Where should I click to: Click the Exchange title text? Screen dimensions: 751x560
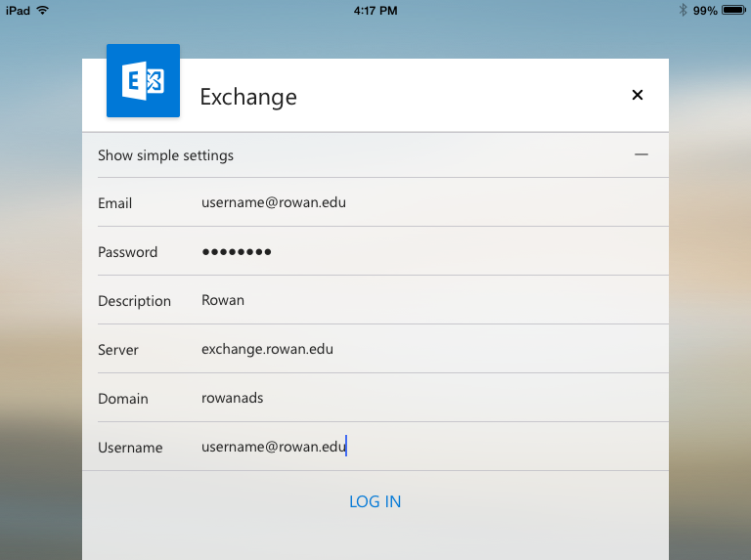(248, 97)
